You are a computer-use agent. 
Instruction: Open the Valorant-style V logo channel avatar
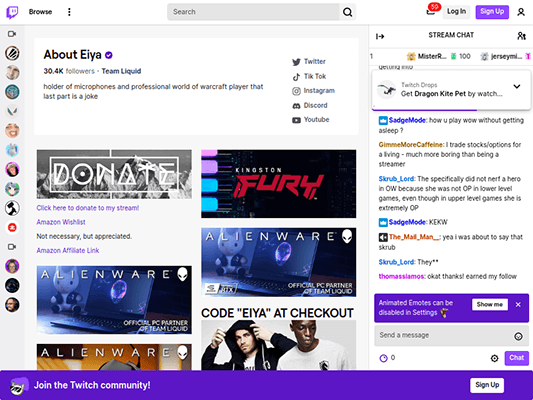[x=12, y=111]
